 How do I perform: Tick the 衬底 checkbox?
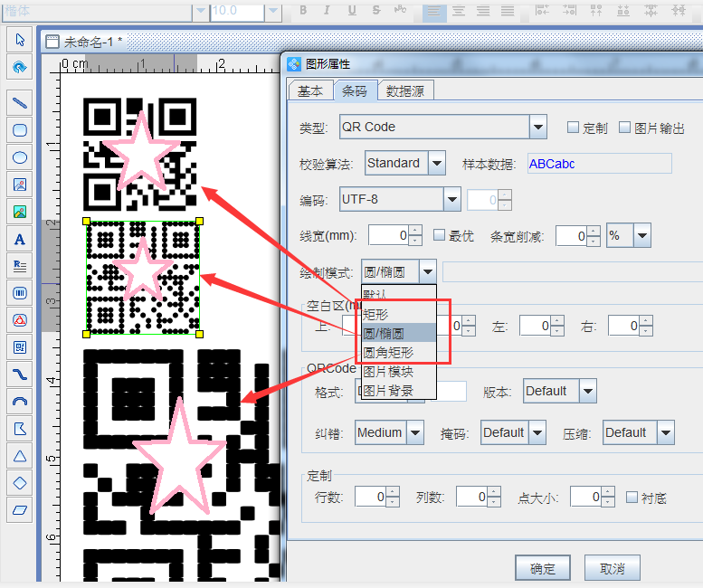click(632, 497)
